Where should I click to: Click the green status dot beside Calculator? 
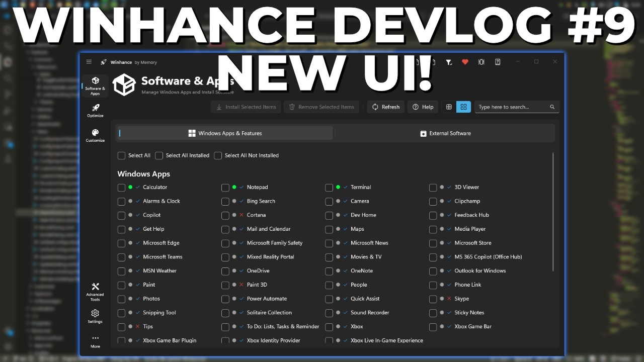pyautogui.click(x=130, y=187)
